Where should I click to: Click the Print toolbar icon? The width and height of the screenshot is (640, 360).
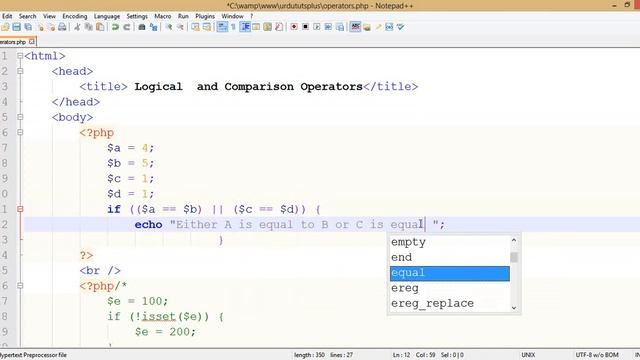tap(62, 27)
